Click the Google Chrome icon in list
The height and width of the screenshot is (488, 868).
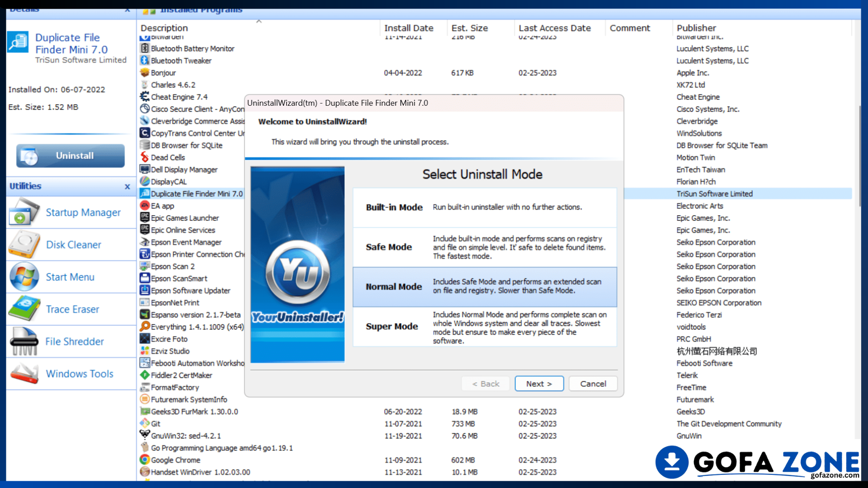[x=145, y=460]
